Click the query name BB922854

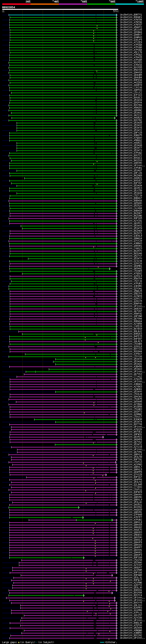pyautogui.click(x=8, y=8)
